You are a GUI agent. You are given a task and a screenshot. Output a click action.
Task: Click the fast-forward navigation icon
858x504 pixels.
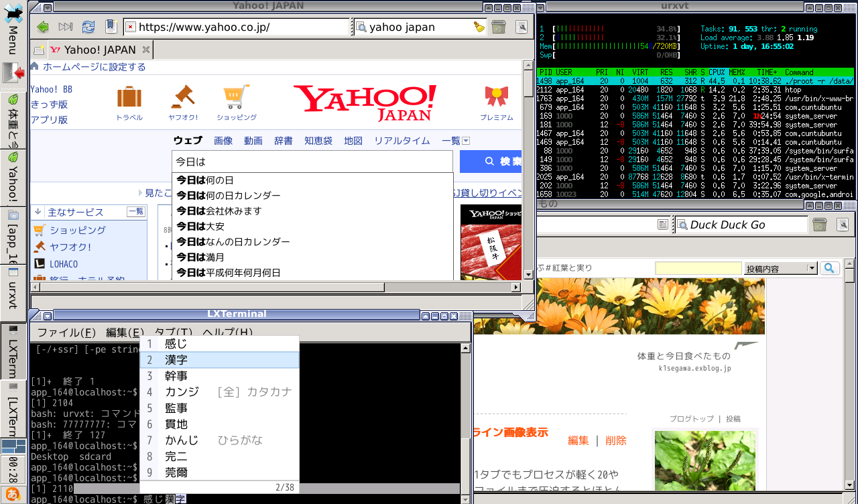pyautogui.click(x=66, y=27)
